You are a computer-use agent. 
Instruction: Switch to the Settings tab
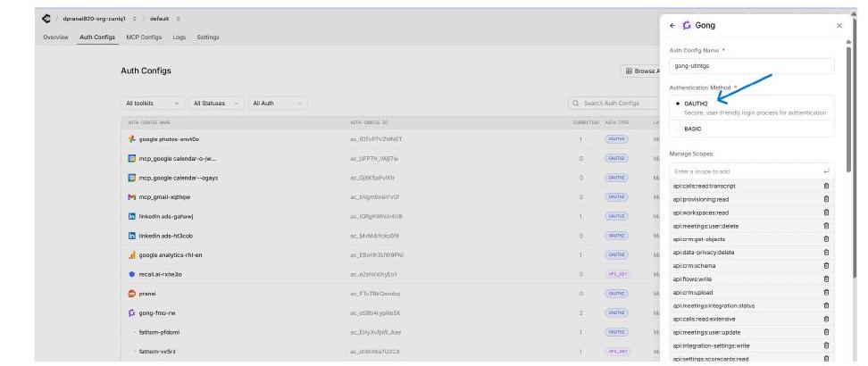(208, 37)
